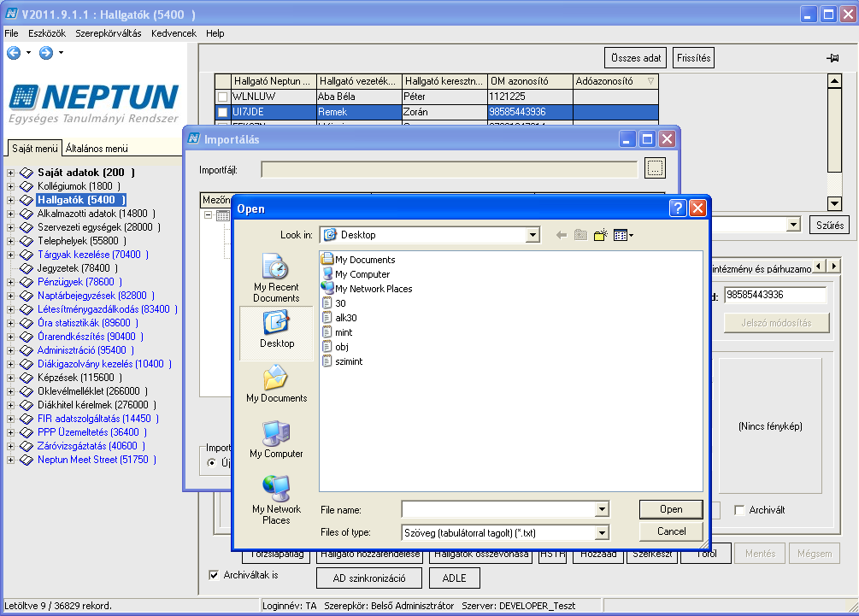Pin the panel with the pushpin icon
This screenshot has height=616, width=859.
coord(833,58)
